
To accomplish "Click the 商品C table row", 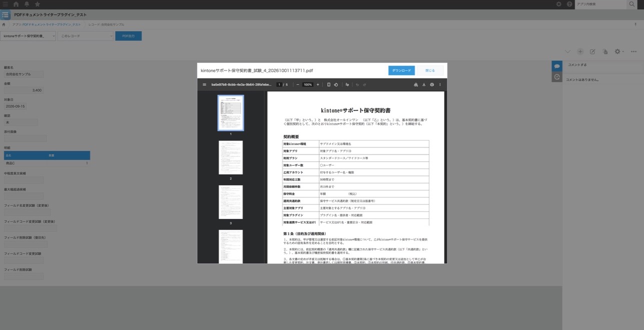I will [47, 163].
